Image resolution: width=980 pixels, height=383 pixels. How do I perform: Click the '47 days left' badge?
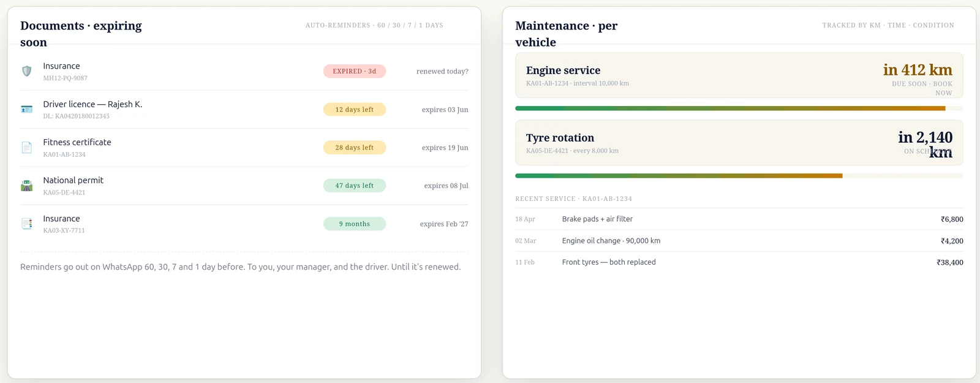pyautogui.click(x=355, y=186)
